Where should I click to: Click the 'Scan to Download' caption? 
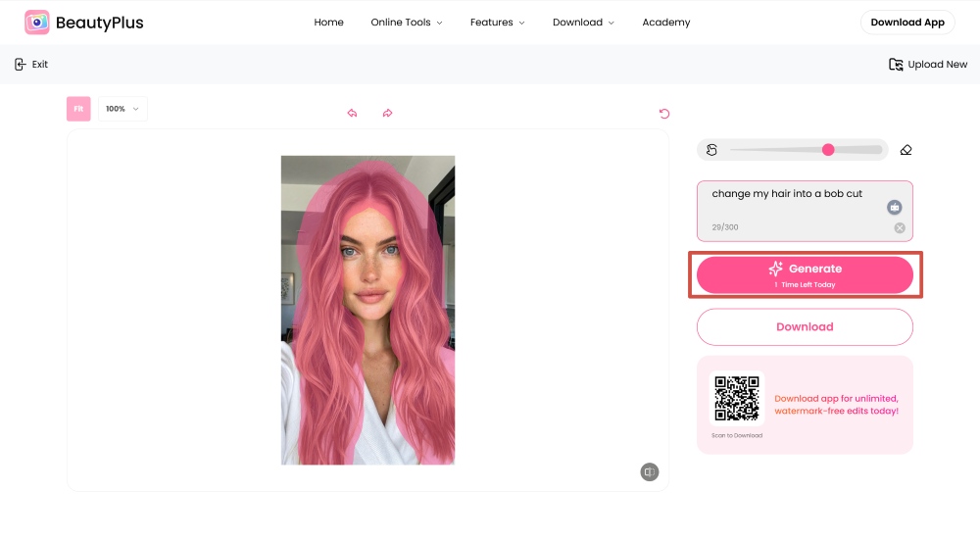[737, 436]
